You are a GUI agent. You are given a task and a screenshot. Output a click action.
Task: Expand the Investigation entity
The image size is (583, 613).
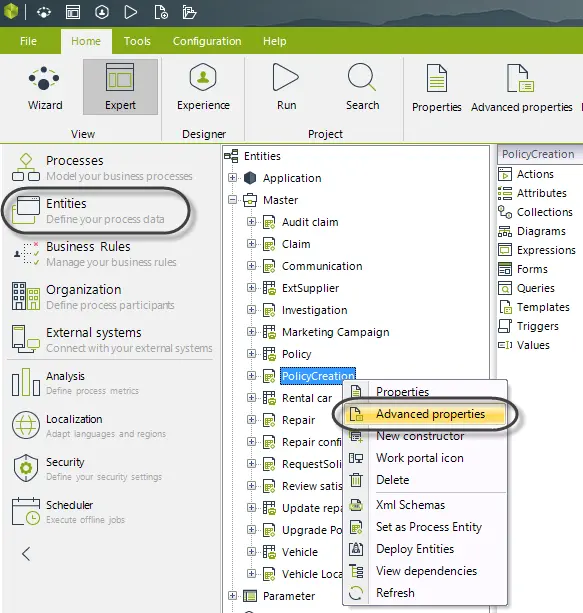click(251, 310)
